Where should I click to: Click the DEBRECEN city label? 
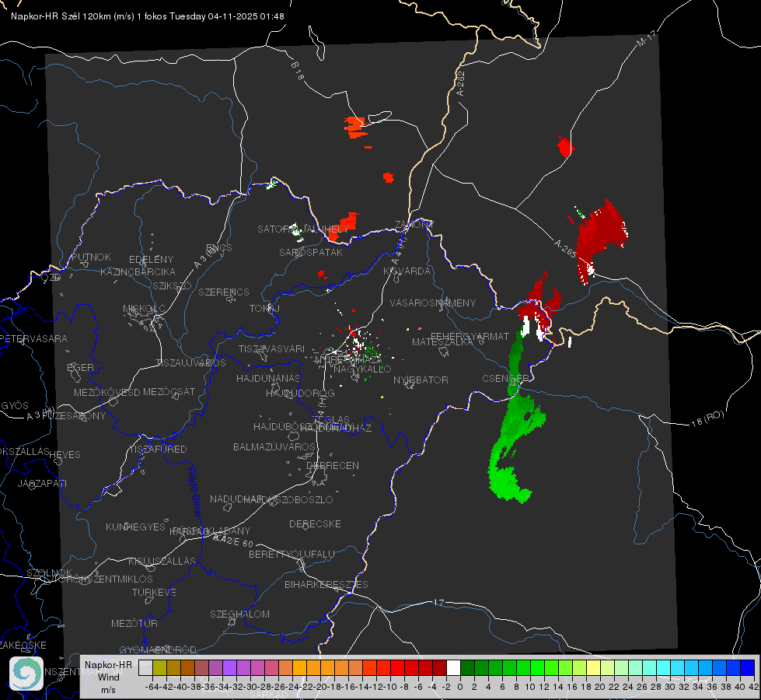pos(333,465)
